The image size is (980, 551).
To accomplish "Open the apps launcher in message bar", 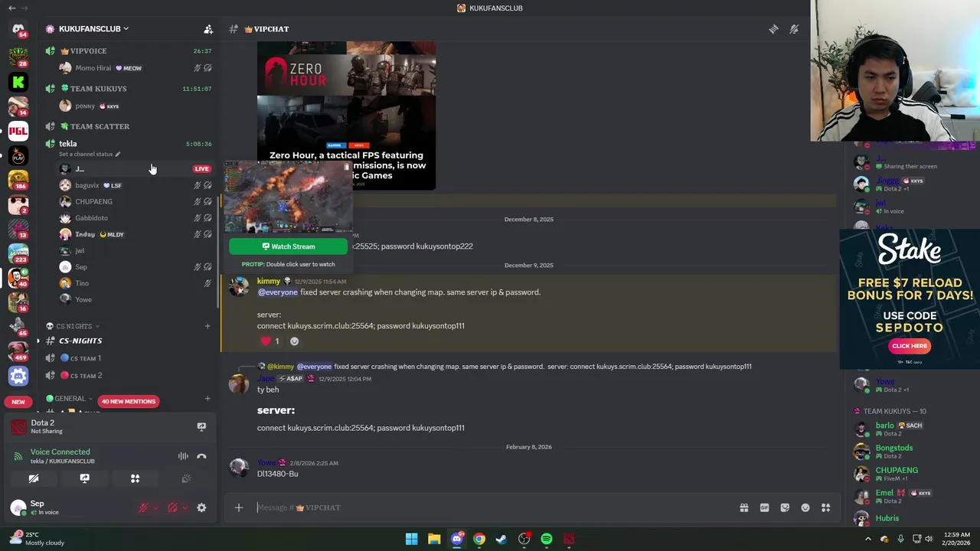I will [x=825, y=507].
